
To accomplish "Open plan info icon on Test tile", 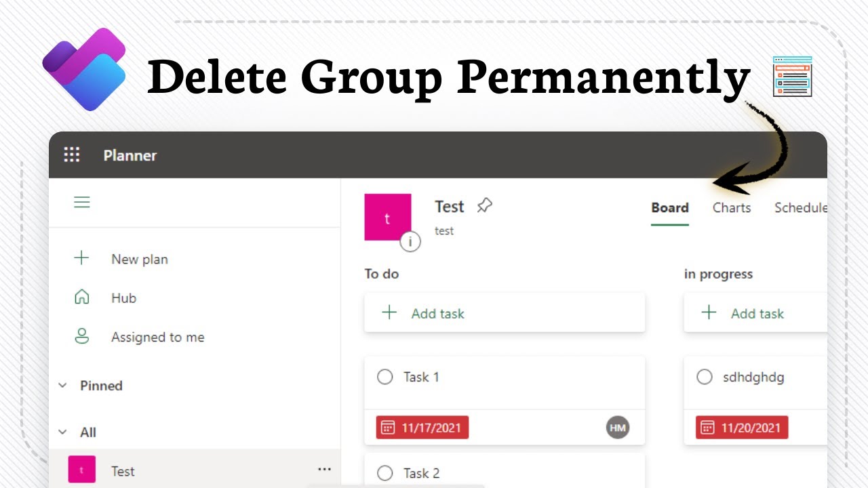I will point(410,241).
